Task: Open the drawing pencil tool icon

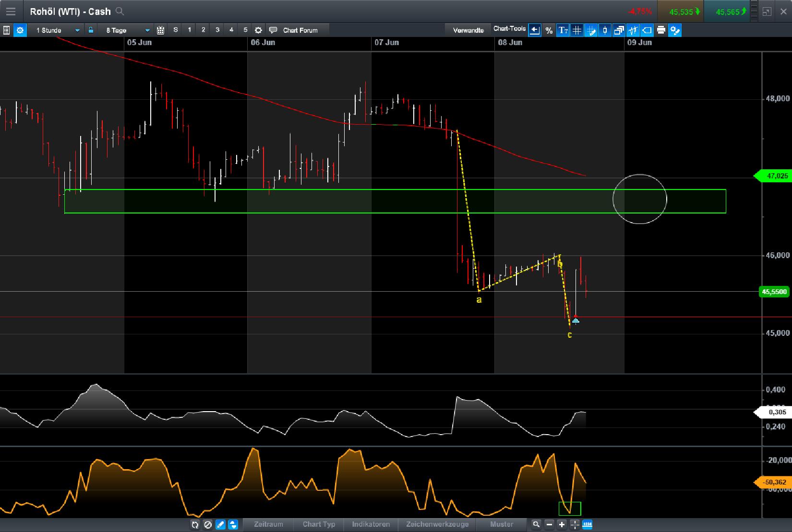Action: pyautogui.click(x=590, y=30)
